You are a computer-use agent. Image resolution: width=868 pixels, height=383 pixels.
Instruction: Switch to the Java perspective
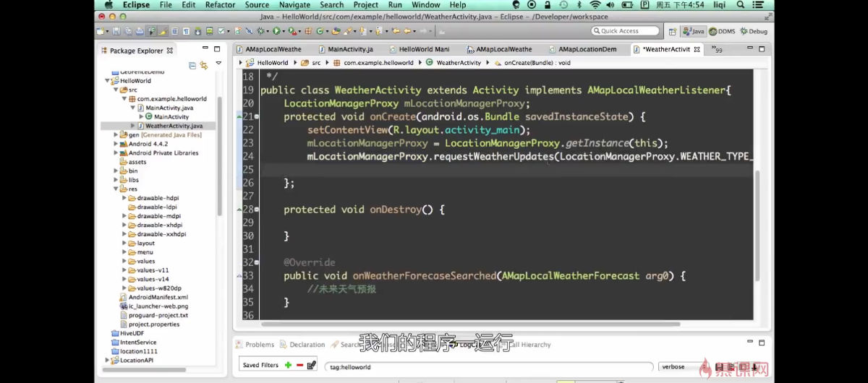693,31
